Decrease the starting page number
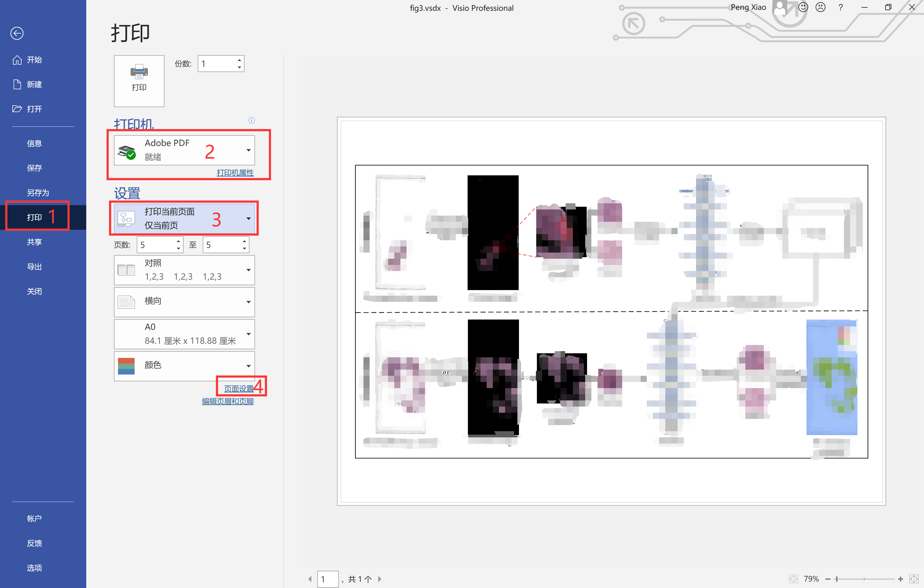Viewport: 924px width, 588px height. pos(178,248)
